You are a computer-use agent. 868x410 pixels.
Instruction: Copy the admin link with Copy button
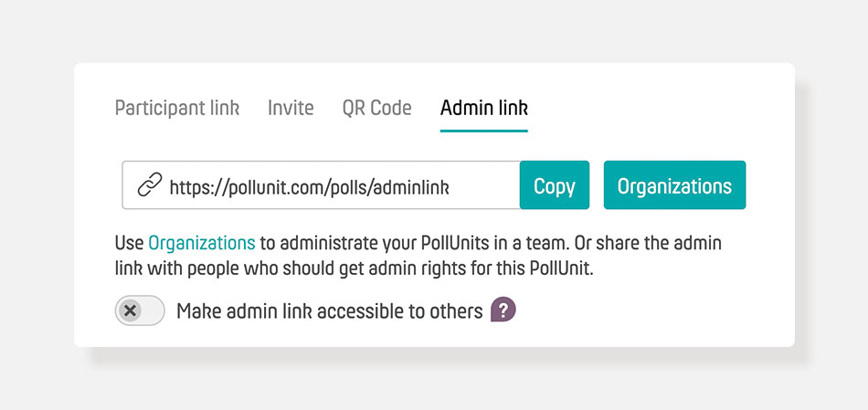click(x=554, y=185)
